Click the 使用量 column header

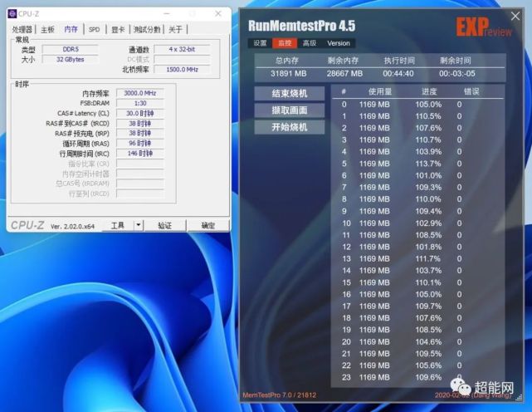pos(380,91)
